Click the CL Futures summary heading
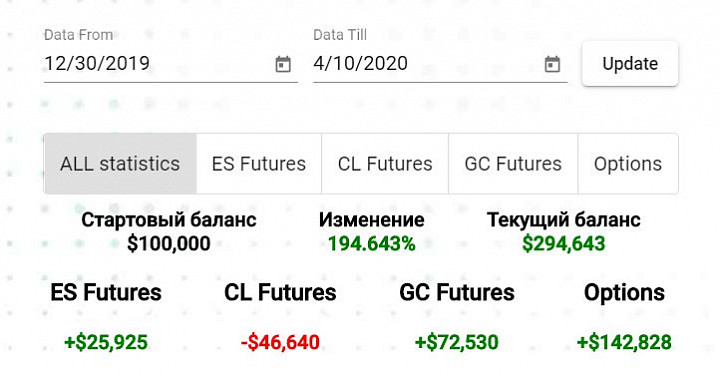Image resolution: width=720 pixels, height=376 pixels. pos(280,292)
